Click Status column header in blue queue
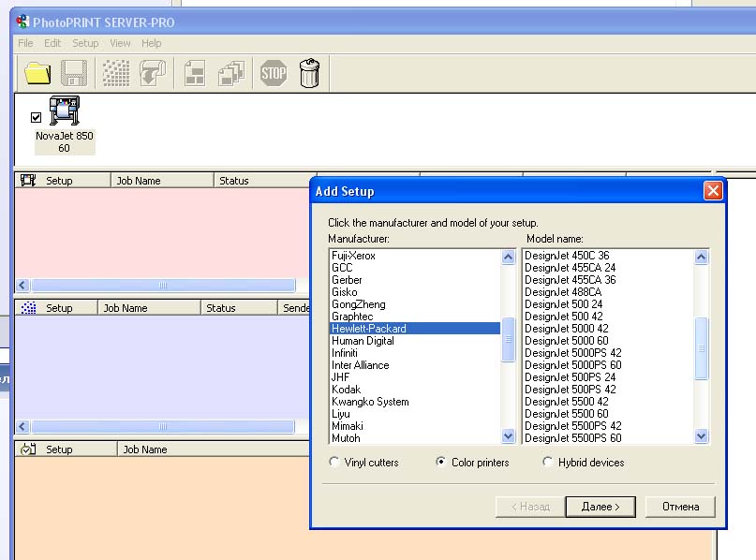The height and width of the screenshot is (560, 756). pos(239,307)
